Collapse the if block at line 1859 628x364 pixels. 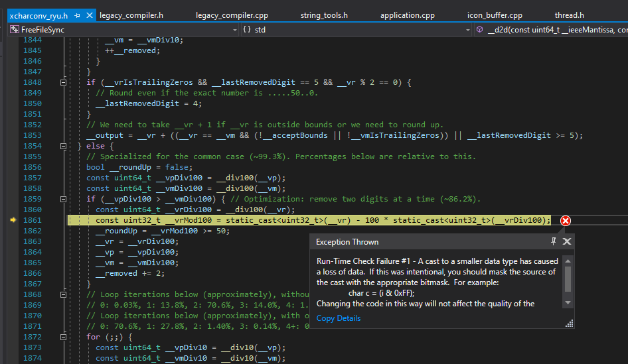click(x=63, y=199)
